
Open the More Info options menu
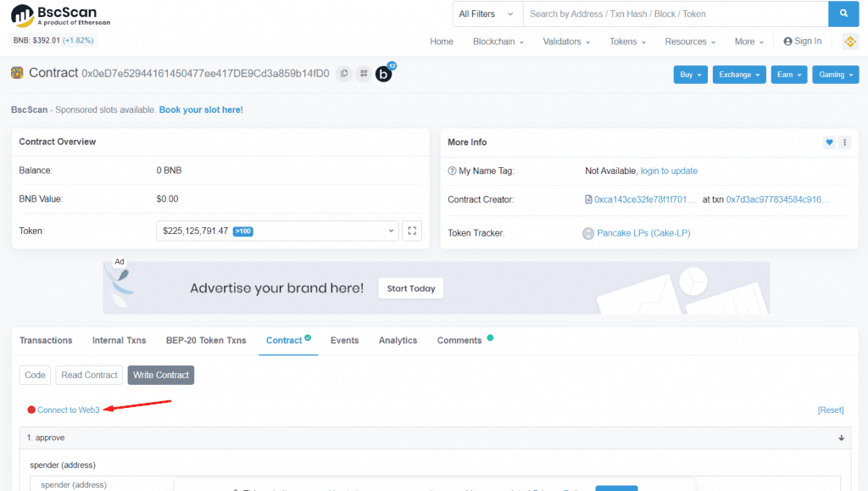click(845, 142)
